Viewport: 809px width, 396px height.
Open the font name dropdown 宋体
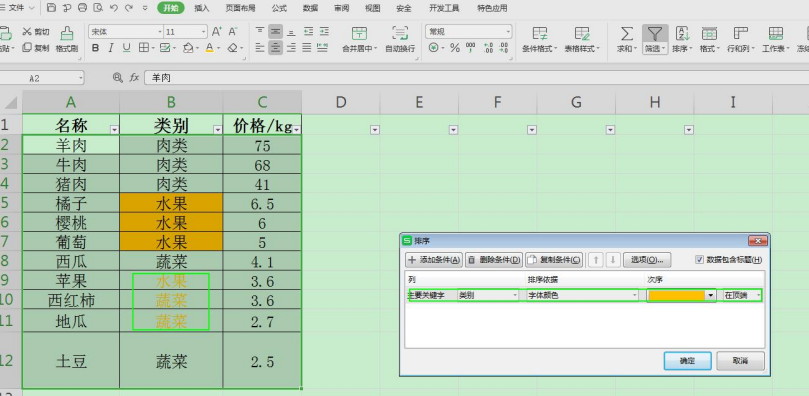(x=159, y=32)
